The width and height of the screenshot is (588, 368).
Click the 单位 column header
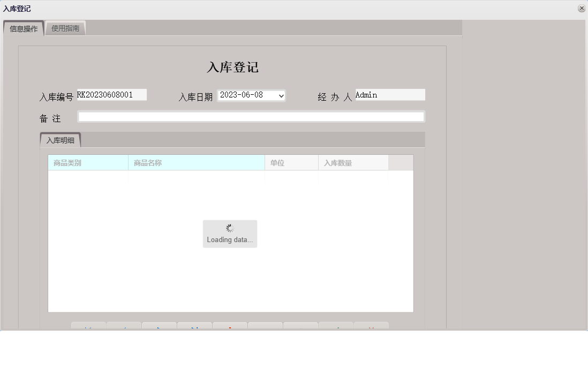291,162
